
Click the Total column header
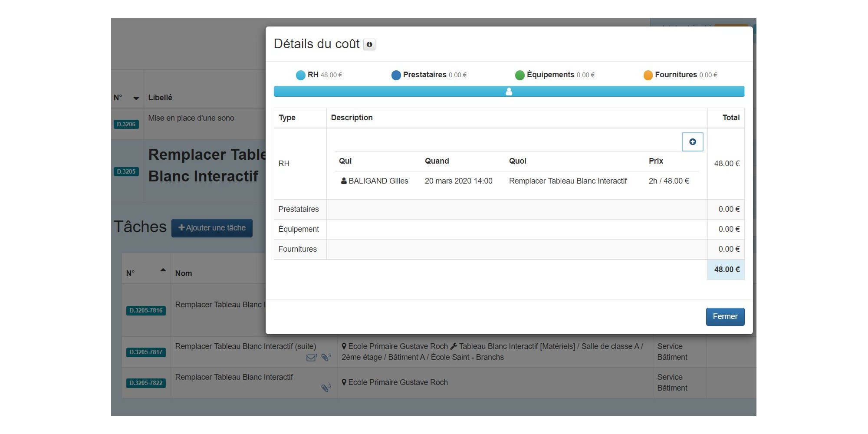coord(731,118)
